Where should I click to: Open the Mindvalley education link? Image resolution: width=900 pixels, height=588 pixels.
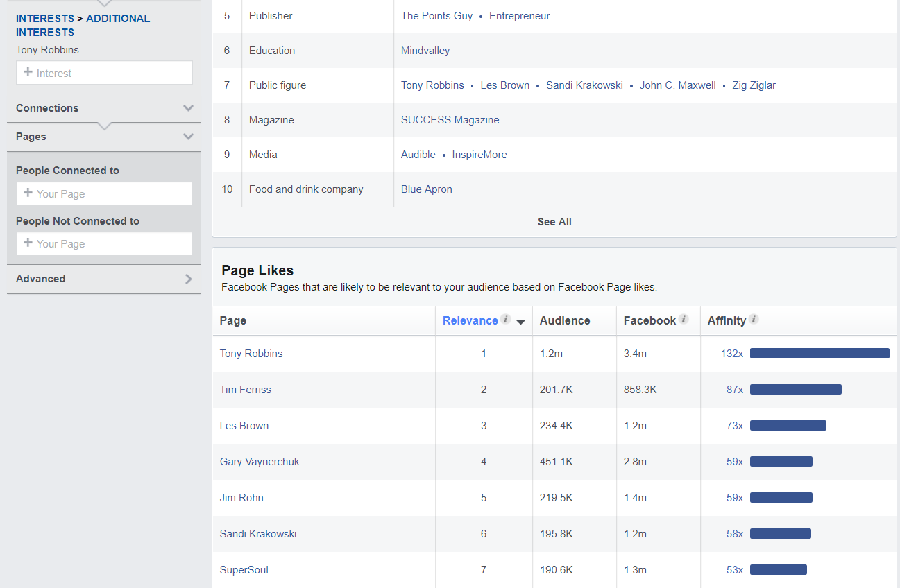pos(425,51)
